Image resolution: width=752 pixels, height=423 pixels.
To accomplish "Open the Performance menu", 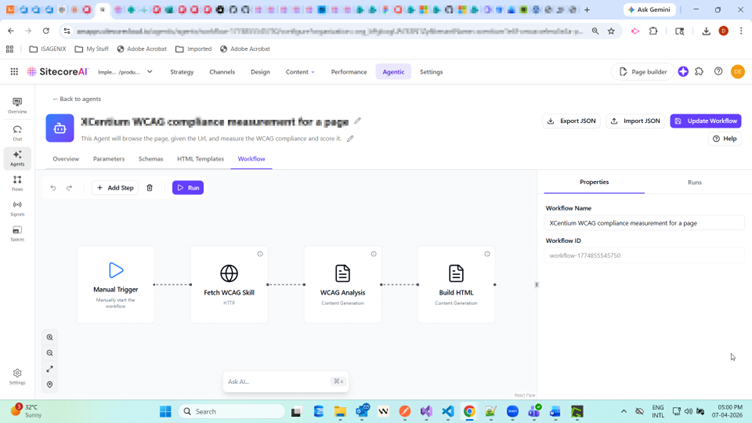I will pyautogui.click(x=349, y=72).
